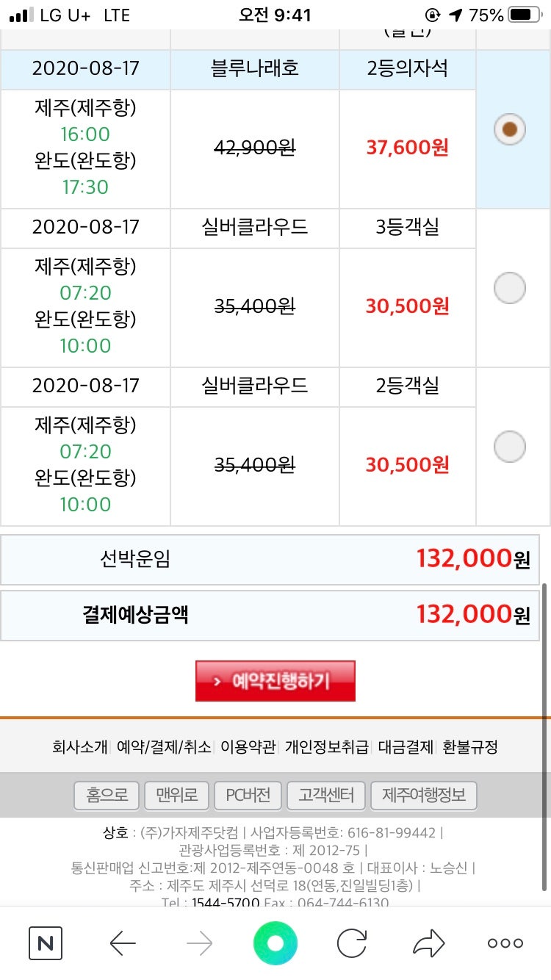Screen dimensions: 551x980
Task: Open the 회사소개 link
Action: (x=80, y=747)
